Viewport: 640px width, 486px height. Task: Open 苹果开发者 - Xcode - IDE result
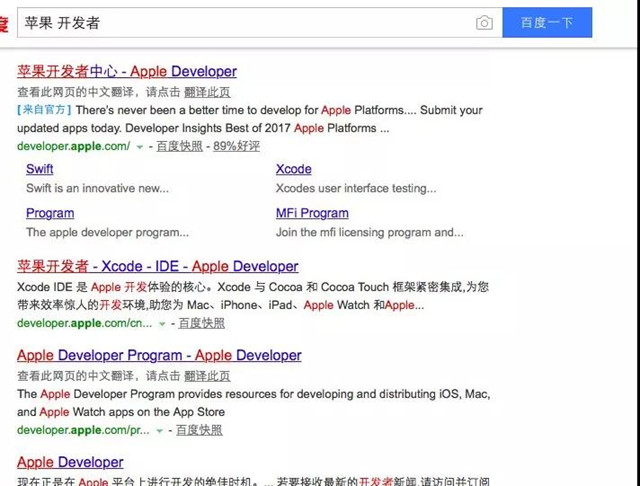pos(158,266)
